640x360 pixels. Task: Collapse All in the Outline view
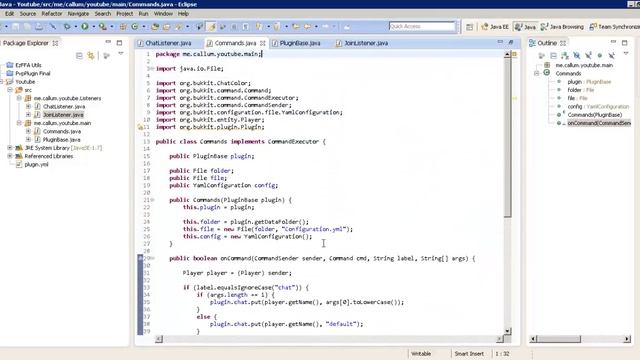pyautogui.click(x=553, y=56)
